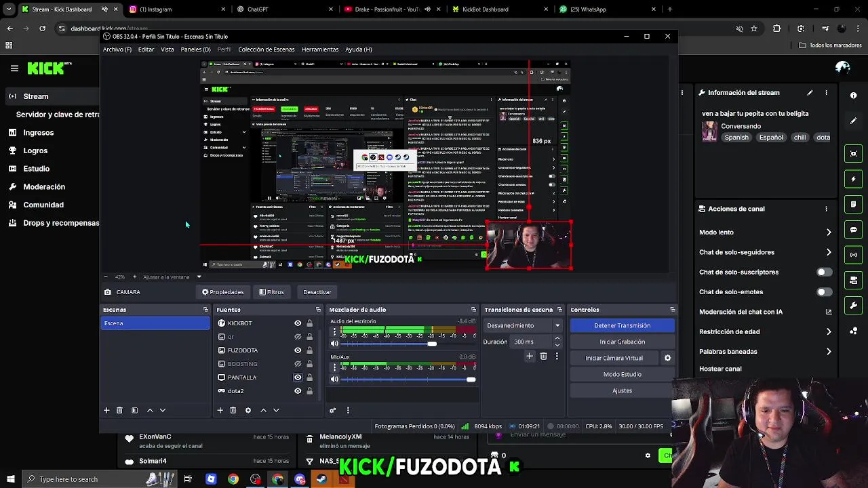Expand Chat de solo-seguidores options
Image resolution: width=868 pixels, height=488 pixels.
829,252
